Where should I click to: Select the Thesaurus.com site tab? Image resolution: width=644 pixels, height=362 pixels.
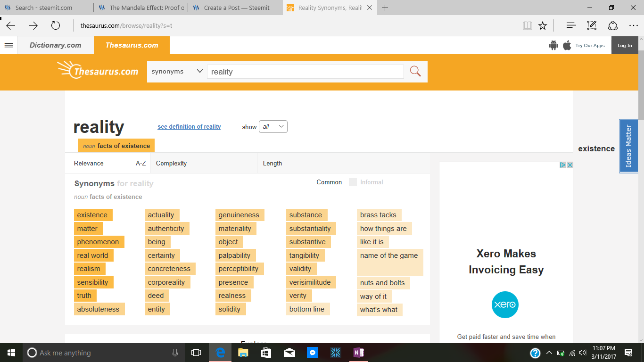[132, 45]
